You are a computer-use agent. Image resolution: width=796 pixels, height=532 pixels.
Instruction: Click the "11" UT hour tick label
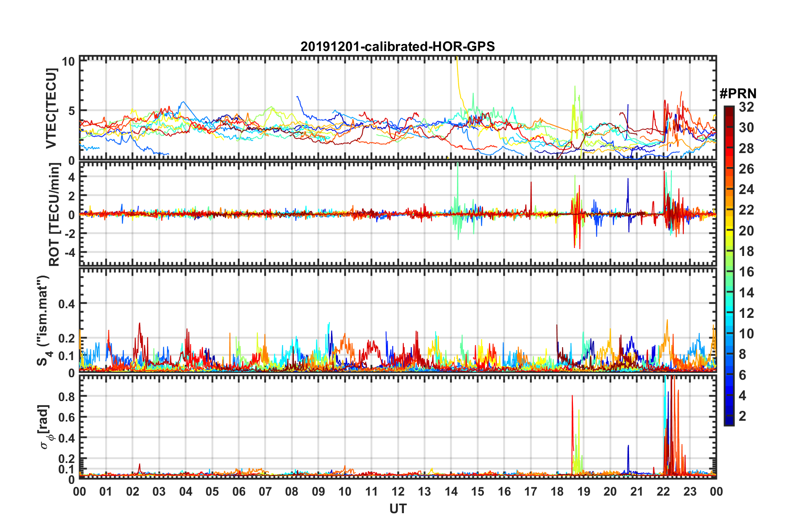click(x=372, y=491)
